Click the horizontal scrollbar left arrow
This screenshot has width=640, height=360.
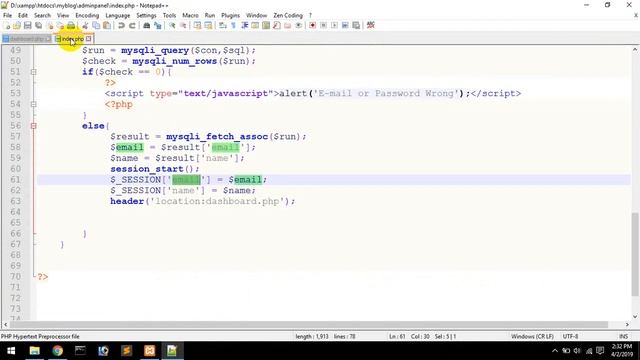tap(5, 324)
